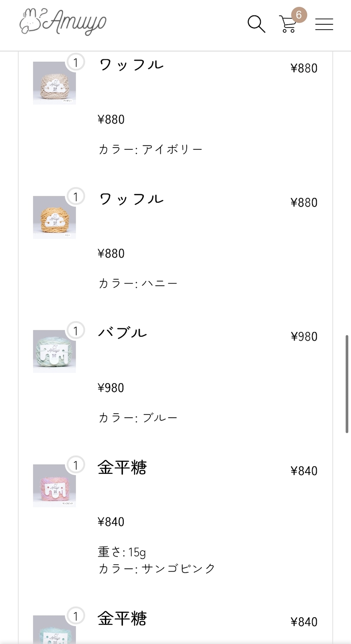The width and height of the screenshot is (351, 644).
Task: Open the honey ワッフル yarn thumbnail
Action: tap(54, 217)
